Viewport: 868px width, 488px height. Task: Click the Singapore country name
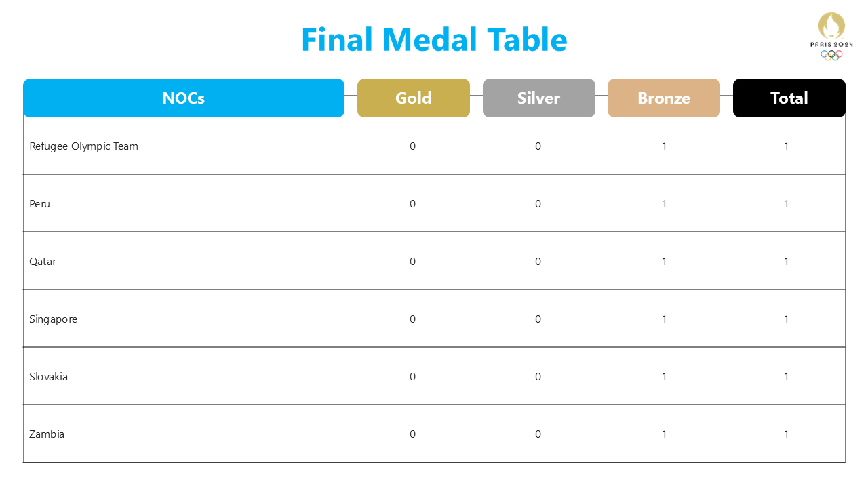click(53, 319)
